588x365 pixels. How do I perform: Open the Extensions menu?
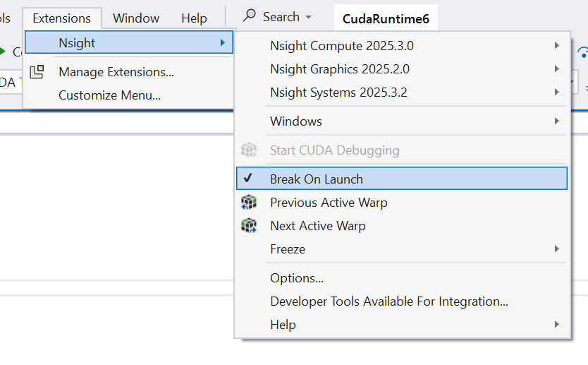pos(61,18)
